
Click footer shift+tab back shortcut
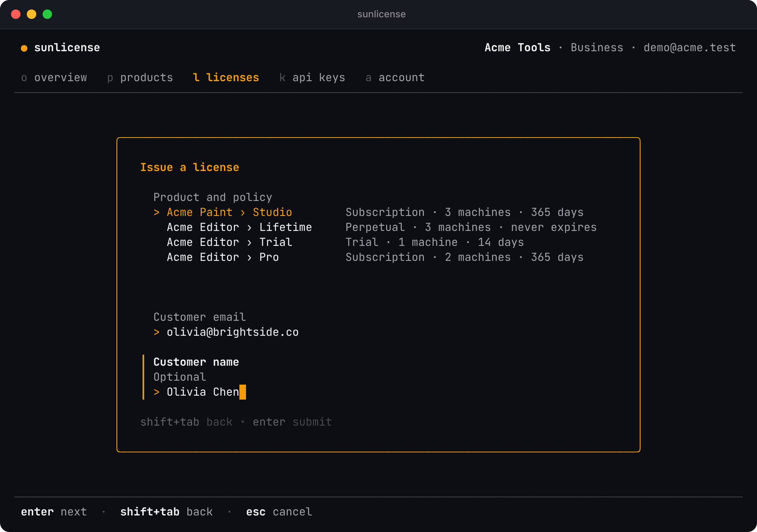click(166, 512)
